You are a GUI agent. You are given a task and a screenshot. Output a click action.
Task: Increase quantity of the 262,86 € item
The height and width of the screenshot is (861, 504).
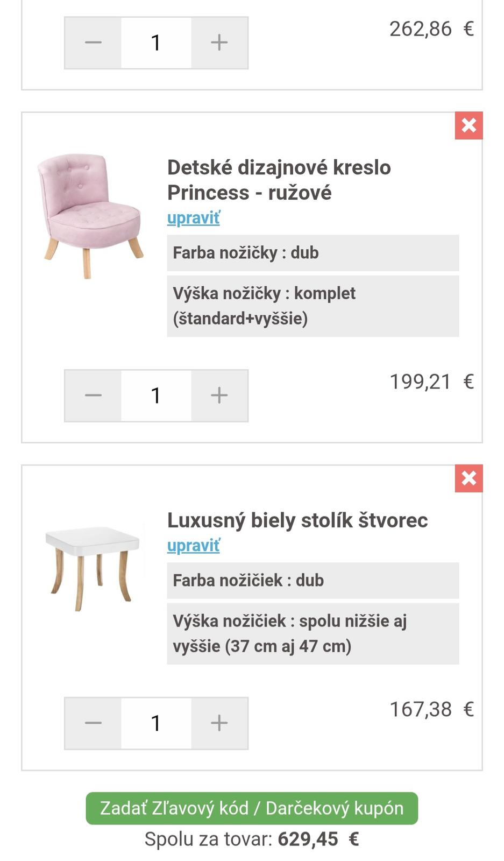click(x=219, y=43)
